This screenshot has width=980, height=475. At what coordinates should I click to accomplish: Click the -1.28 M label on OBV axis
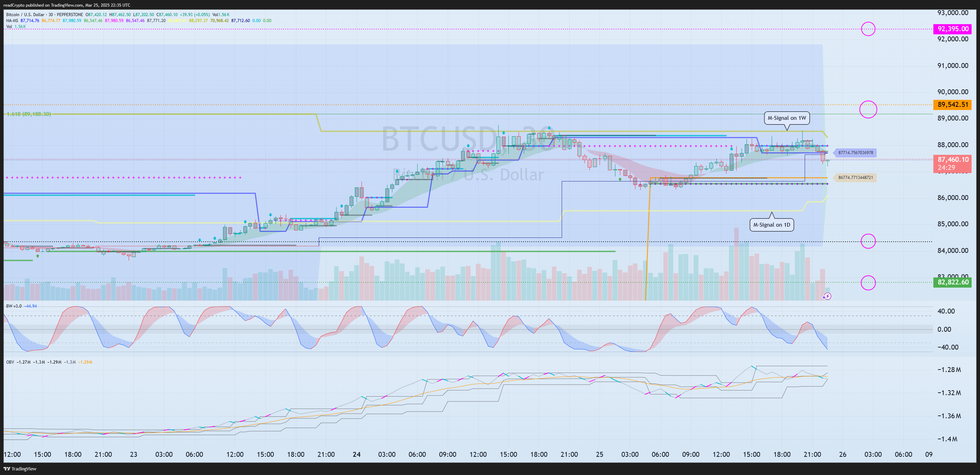(x=949, y=369)
